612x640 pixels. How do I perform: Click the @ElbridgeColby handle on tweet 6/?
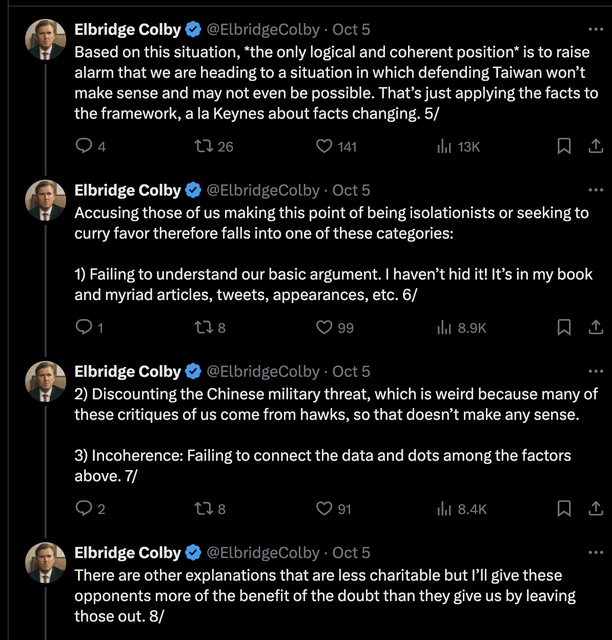click(x=262, y=190)
